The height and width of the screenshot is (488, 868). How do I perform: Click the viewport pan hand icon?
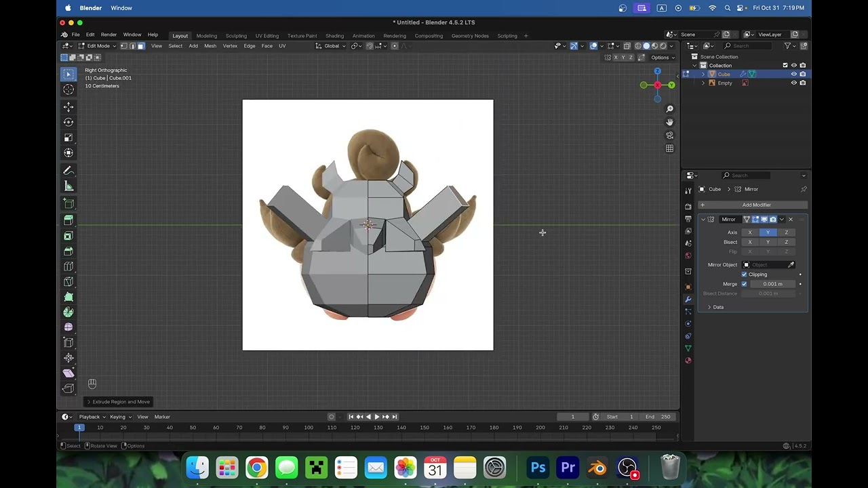point(669,122)
